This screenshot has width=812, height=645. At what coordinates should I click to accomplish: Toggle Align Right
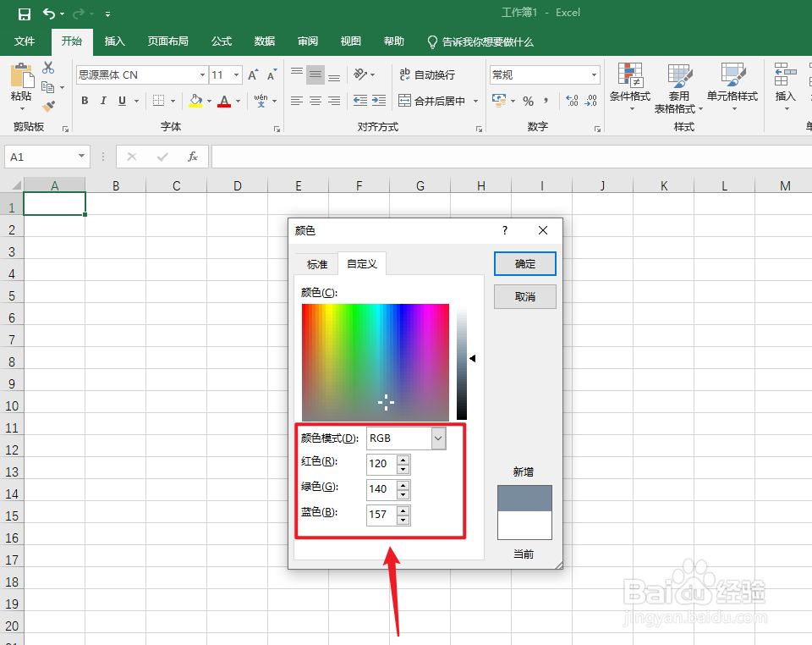click(334, 101)
